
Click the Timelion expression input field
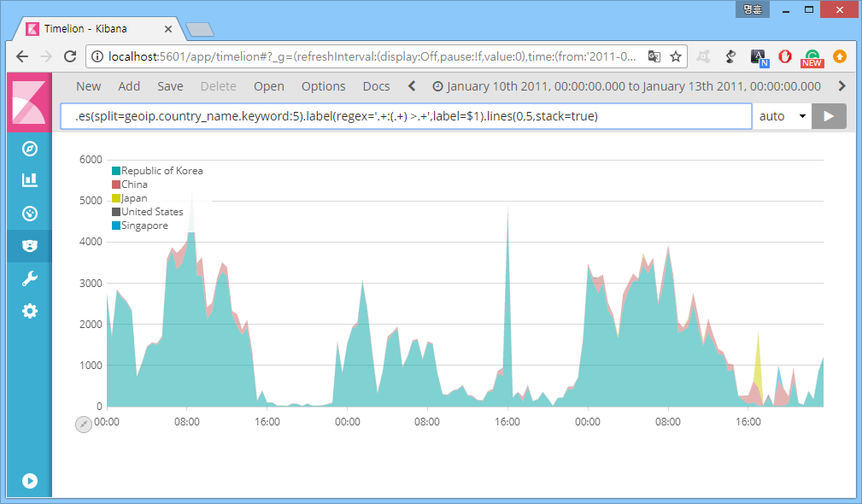pyautogui.click(x=407, y=116)
